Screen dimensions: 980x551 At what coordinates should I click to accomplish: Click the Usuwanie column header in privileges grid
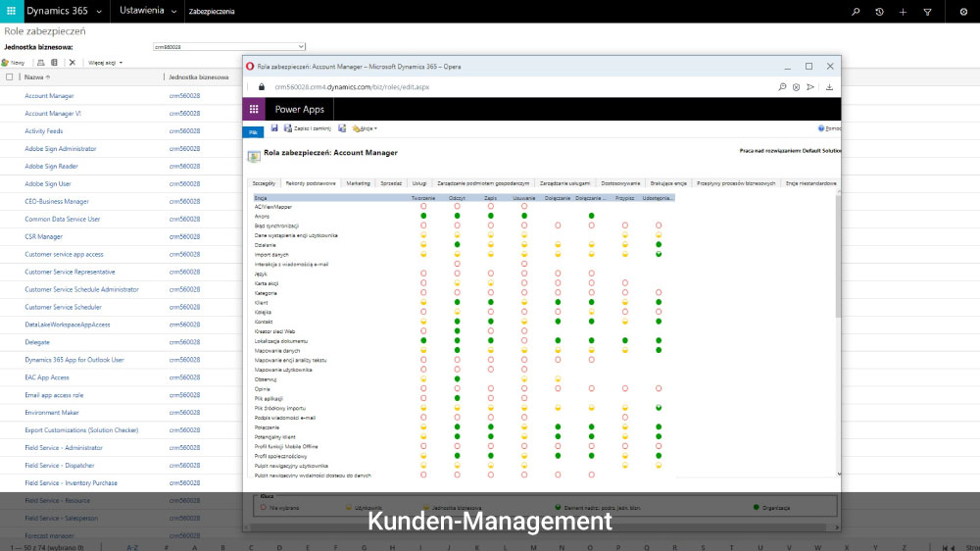coord(523,198)
